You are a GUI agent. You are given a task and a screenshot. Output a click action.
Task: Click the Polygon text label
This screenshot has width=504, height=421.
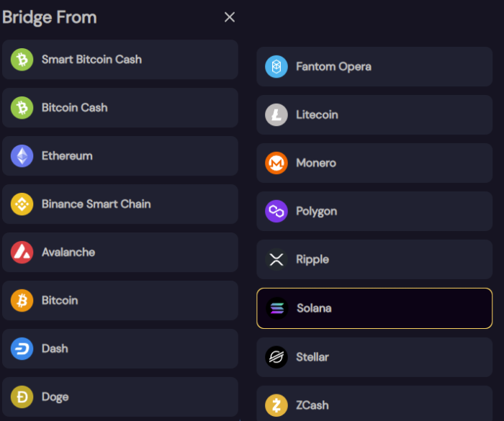[x=316, y=212]
